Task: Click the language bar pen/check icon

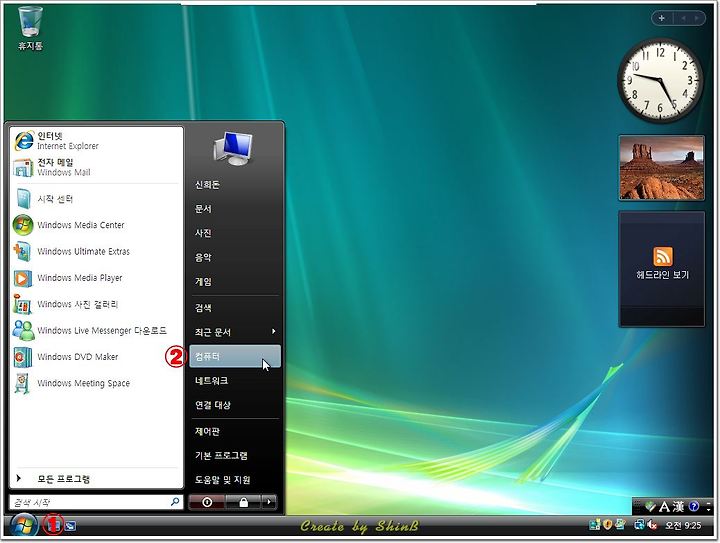Action: [650, 507]
